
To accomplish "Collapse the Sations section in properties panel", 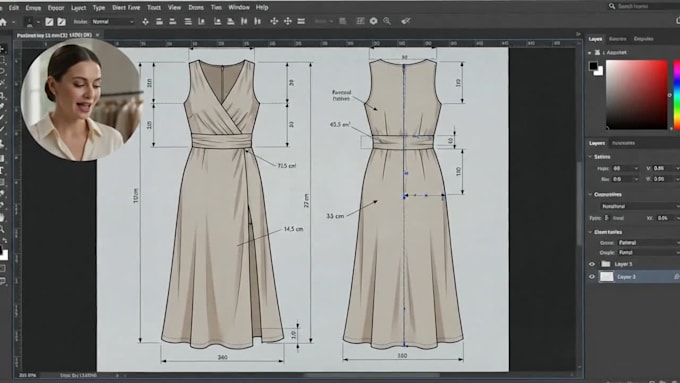I will (x=590, y=157).
